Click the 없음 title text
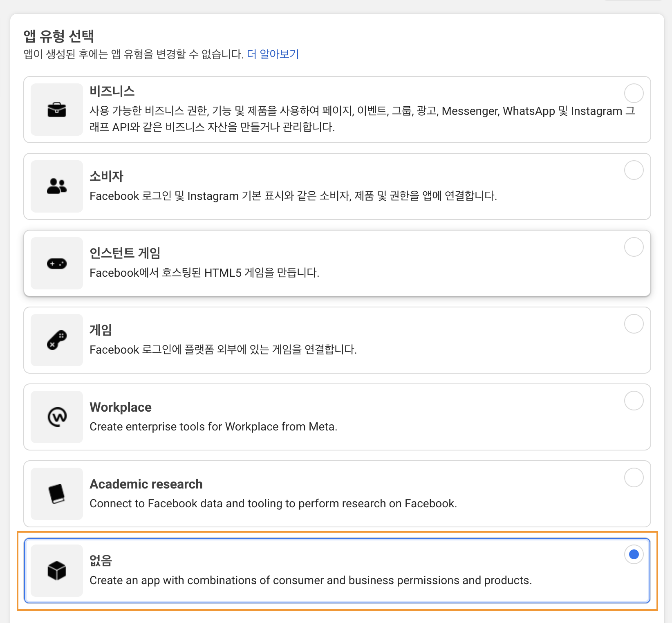This screenshot has width=672, height=623. click(x=101, y=560)
